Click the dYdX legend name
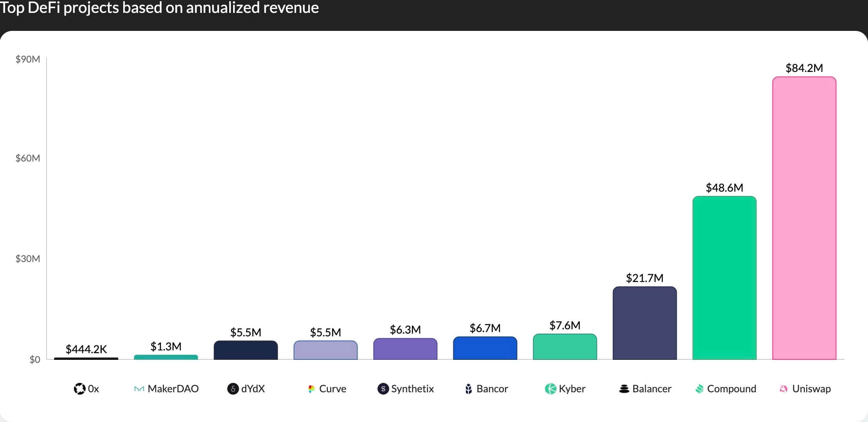This screenshot has width=868, height=422. pos(253,389)
